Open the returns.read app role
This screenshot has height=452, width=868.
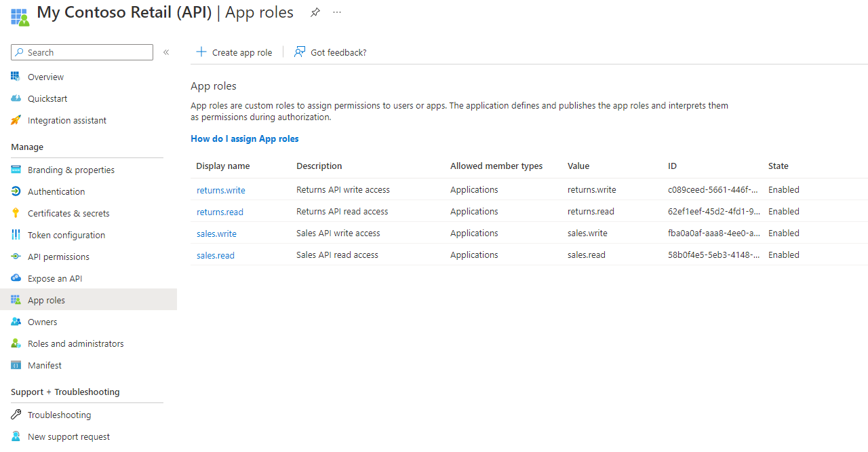coord(220,212)
